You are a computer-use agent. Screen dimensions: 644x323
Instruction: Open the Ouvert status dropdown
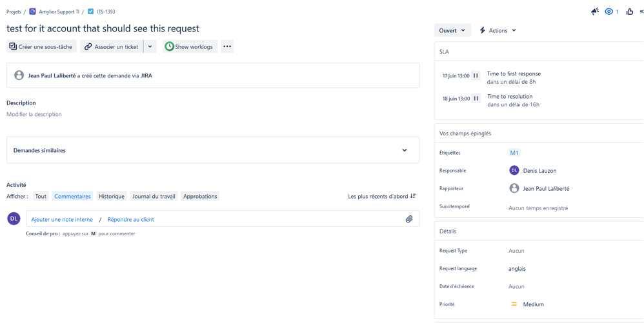coord(452,30)
